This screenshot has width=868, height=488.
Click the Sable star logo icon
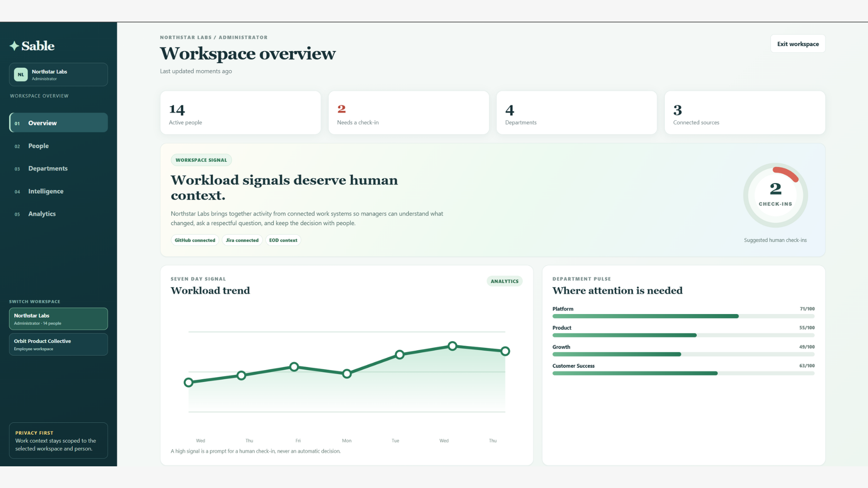14,46
